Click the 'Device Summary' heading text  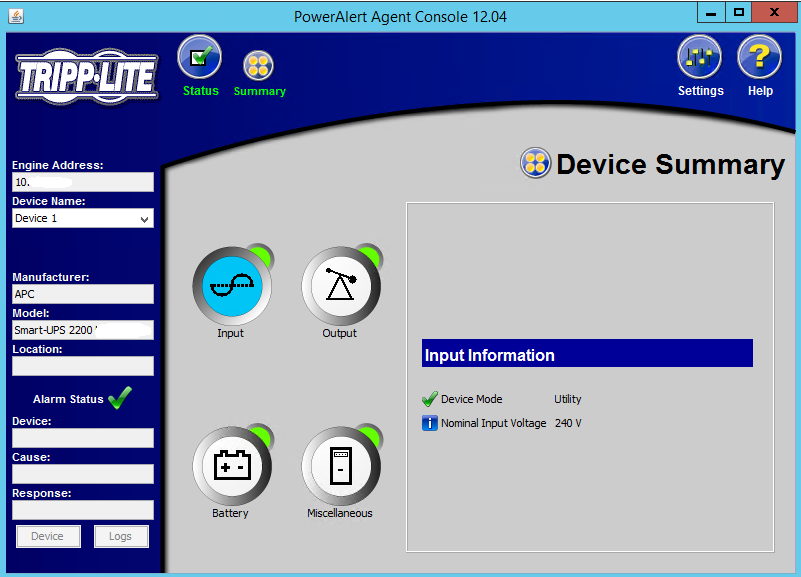click(670, 164)
